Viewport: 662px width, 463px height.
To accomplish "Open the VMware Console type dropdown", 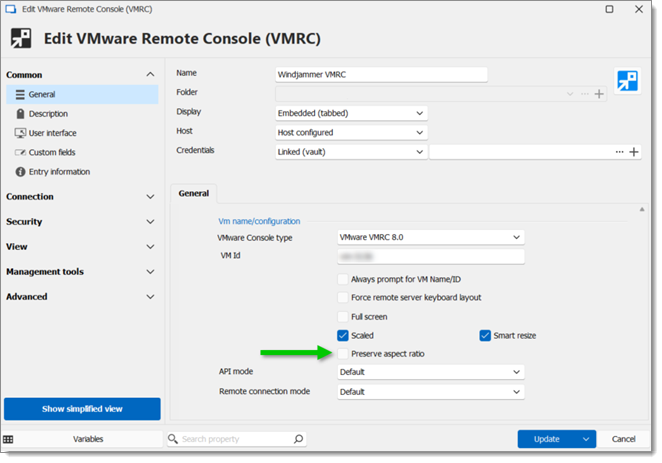I will pos(431,237).
